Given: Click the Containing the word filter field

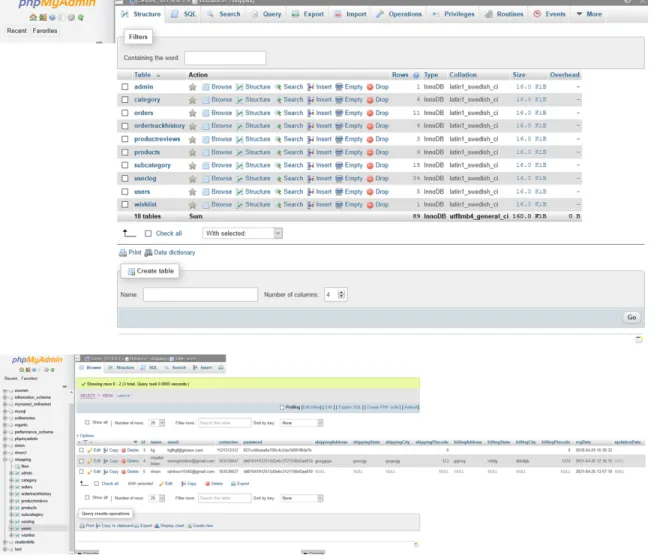Looking at the screenshot, I should (225, 58).
